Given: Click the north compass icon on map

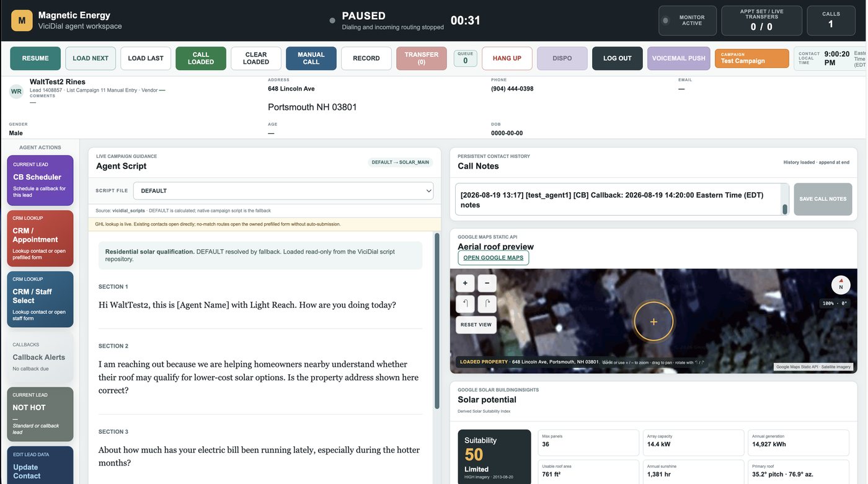Looking at the screenshot, I should point(841,284).
